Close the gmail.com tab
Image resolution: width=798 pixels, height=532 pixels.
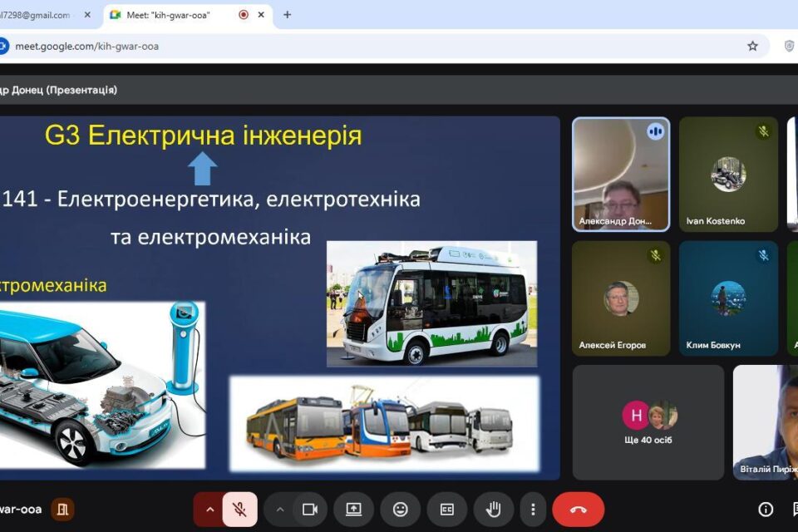pos(87,15)
